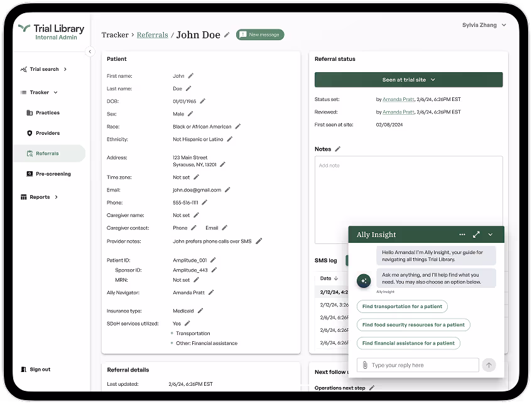The width and height of the screenshot is (532, 404).
Task: Open Pre-screening in the sidebar
Action: tap(53, 174)
